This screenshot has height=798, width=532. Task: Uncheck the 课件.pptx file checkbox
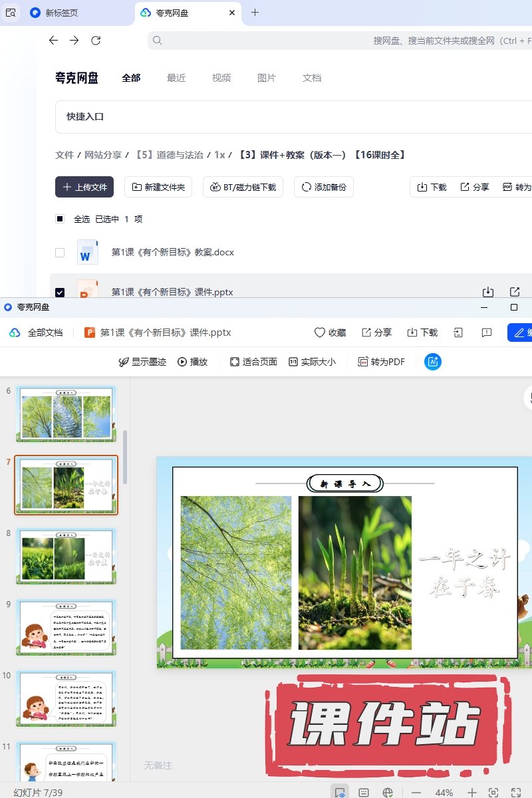point(60,292)
